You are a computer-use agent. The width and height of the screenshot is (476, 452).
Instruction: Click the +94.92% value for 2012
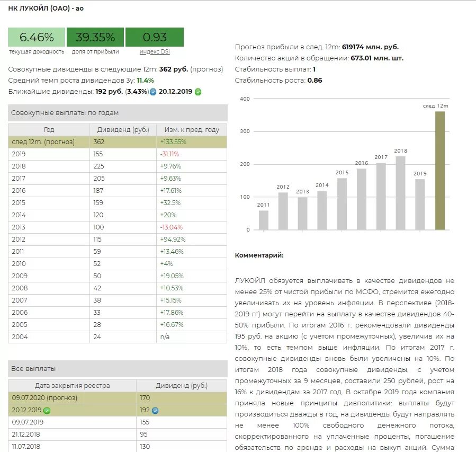(x=173, y=240)
